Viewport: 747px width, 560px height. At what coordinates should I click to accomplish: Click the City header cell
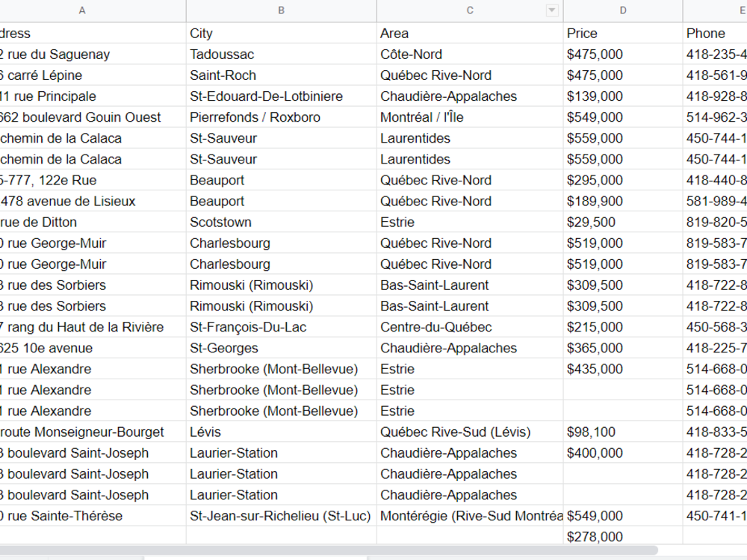(x=281, y=34)
